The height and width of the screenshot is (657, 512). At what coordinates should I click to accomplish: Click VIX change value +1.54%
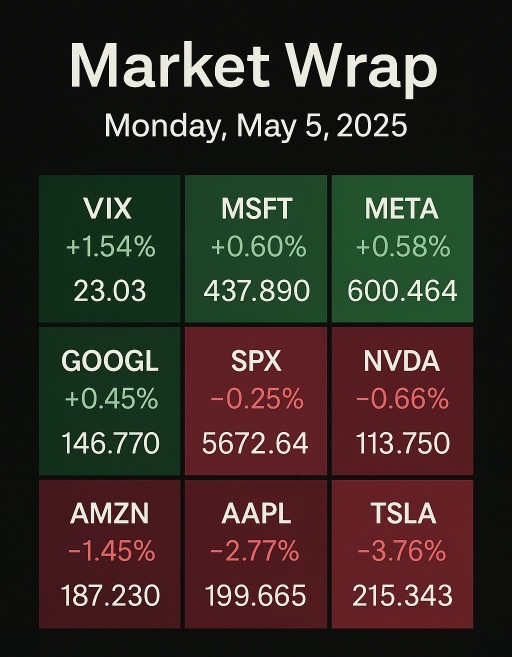tap(111, 246)
